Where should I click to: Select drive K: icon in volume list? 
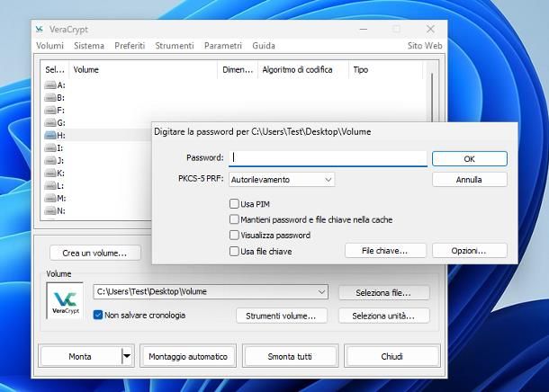pos(50,174)
